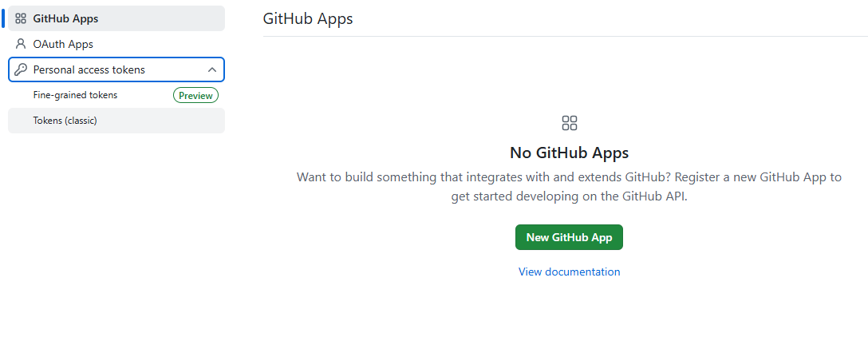Click the divider line below the page heading

(x=558, y=36)
